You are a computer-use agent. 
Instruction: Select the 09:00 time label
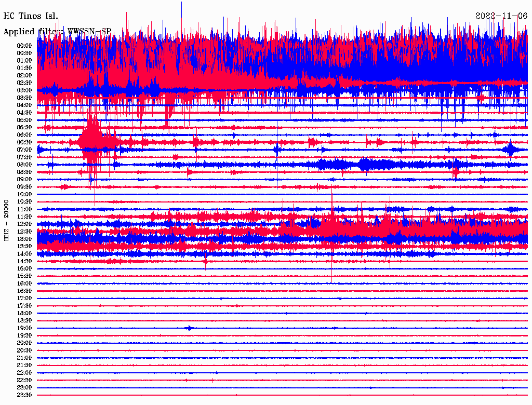point(24,180)
